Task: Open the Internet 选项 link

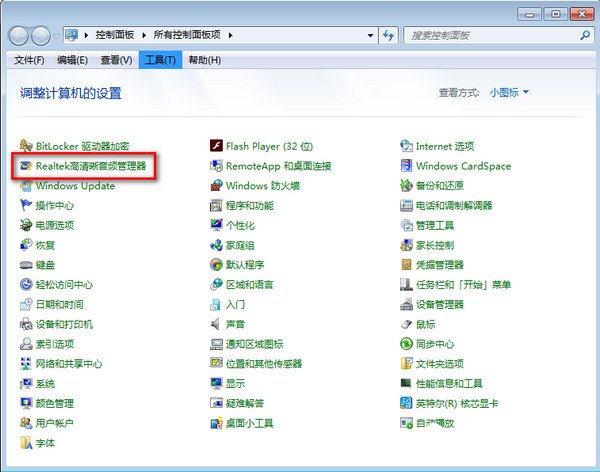Action: pyautogui.click(x=445, y=146)
